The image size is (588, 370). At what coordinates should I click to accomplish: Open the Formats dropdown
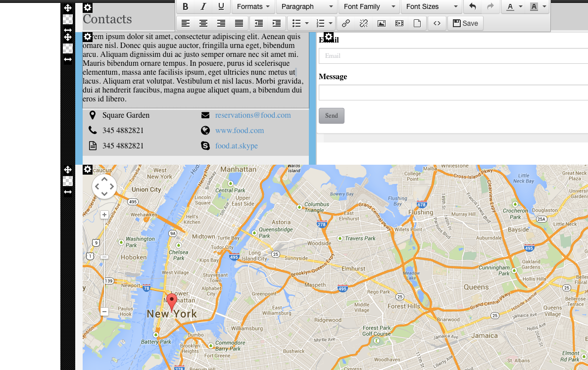(253, 6)
